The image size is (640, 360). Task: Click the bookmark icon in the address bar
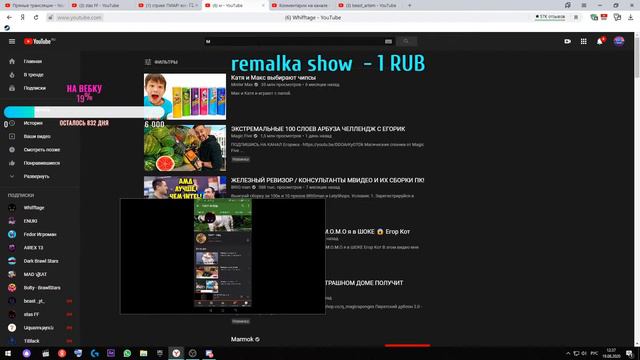[x=576, y=17]
